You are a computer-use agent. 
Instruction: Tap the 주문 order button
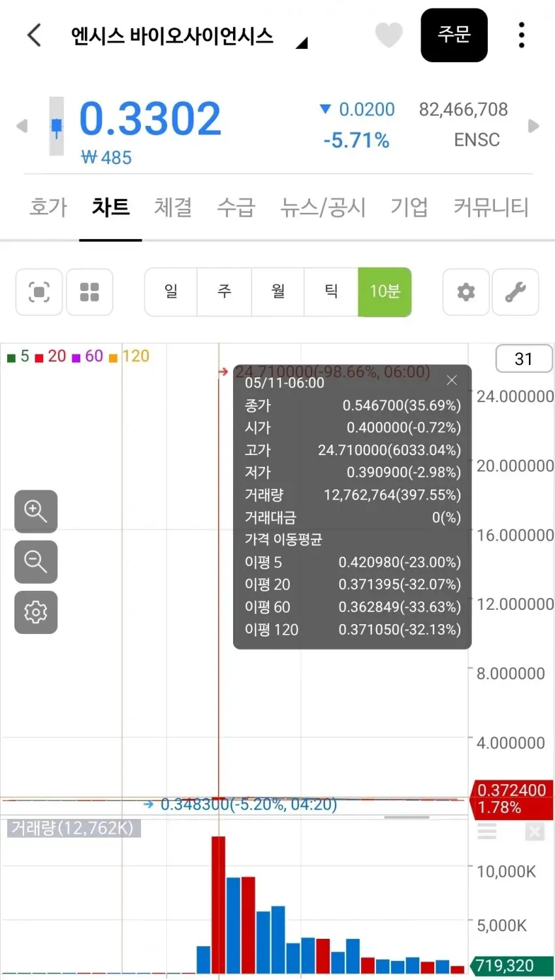click(x=454, y=35)
